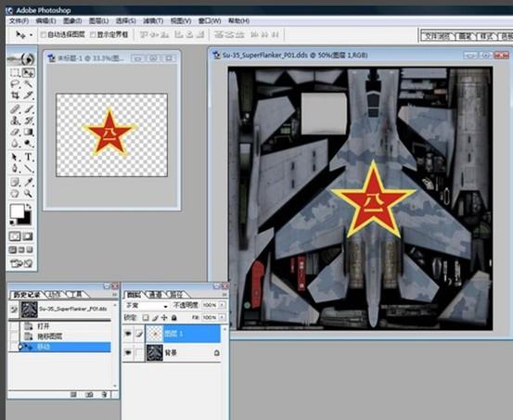Swap foreground and background colors
Viewport: 513px width, 420px height.
click(29, 206)
